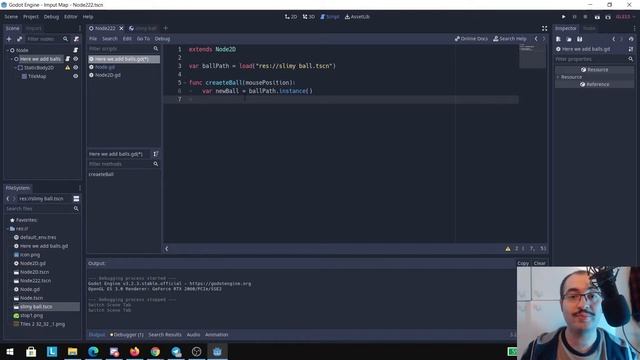Image resolution: width=640 pixels, height=360 pixels.
Task: Open Scene dock options menu
Action: 80,28
